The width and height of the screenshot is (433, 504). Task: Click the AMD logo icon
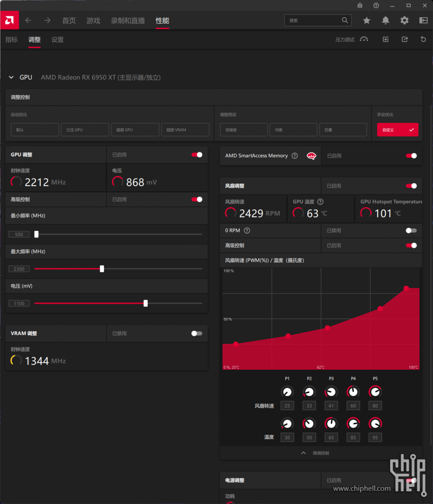click(x=9, y=21)
